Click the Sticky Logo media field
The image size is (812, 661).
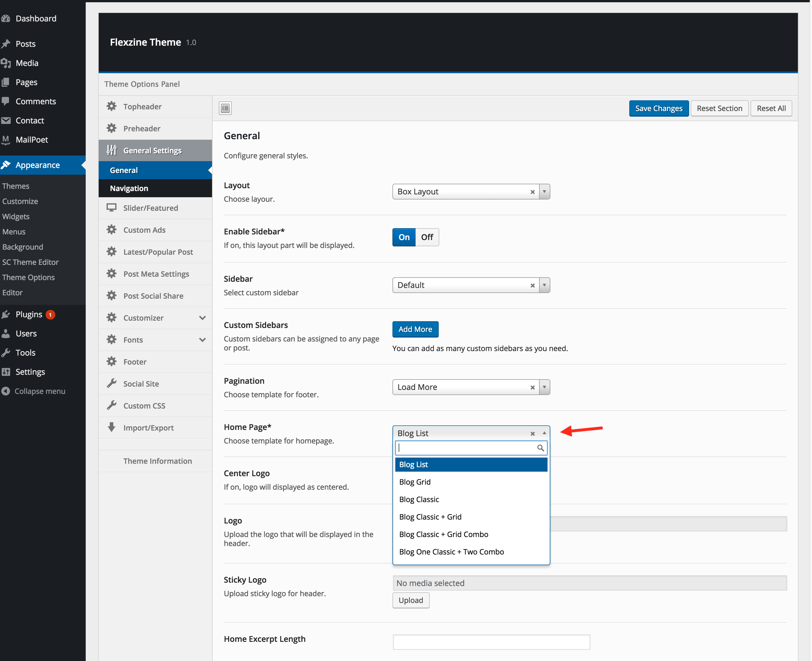click(x=590, y=583)
